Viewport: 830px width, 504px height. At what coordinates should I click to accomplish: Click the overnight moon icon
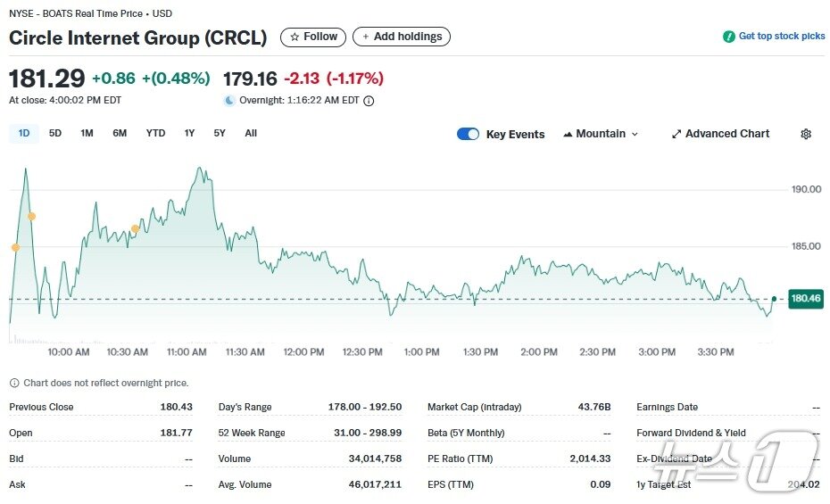[x=230, y=101]
